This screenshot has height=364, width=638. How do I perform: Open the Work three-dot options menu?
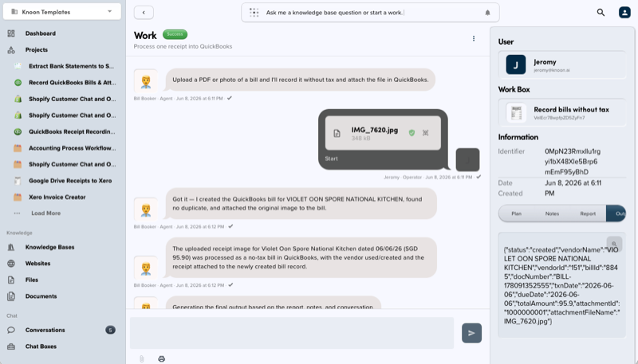click(474, 38)
